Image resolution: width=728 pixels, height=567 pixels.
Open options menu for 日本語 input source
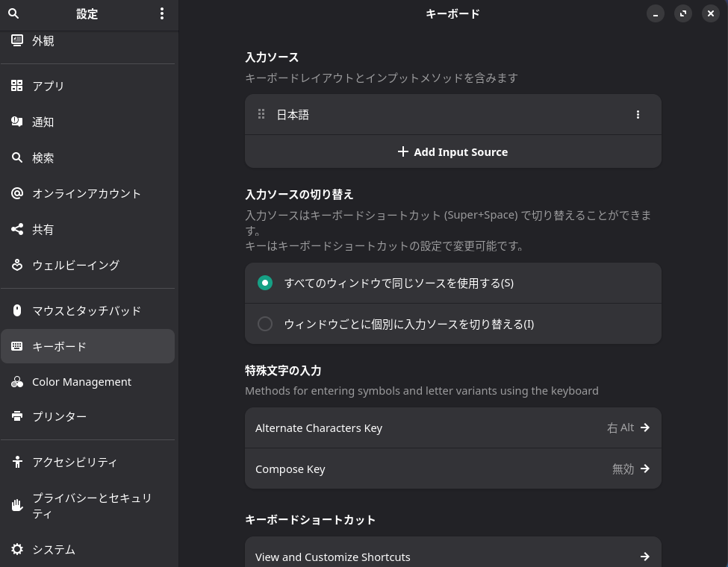(638, 115)
